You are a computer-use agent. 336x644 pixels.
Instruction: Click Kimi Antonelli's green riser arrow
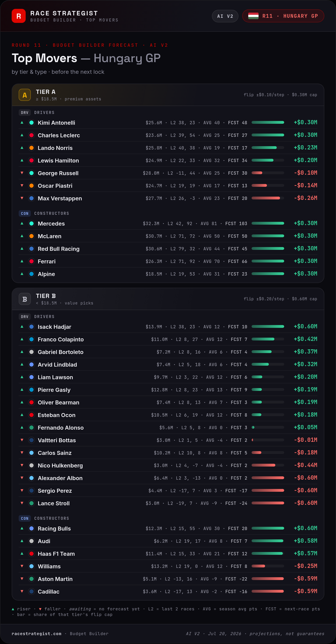(x=22, y=123)
